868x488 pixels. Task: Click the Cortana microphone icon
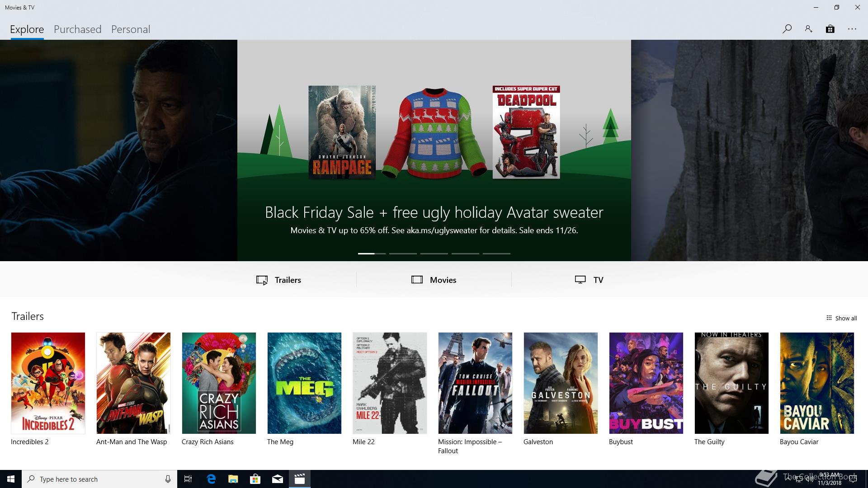click(x=168, y=479)
